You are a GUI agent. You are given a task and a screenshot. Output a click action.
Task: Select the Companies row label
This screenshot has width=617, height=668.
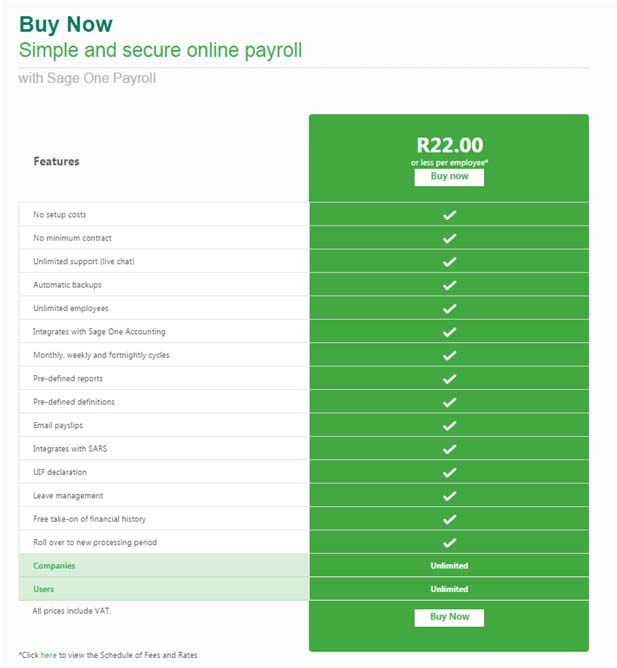pyautogui.click(x=54, y=566)
